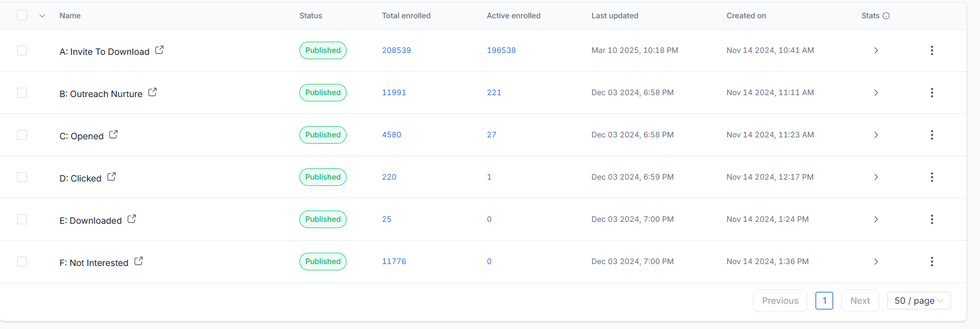Click the Status column header
Viewport: 980px width, 329px height.
311,16
